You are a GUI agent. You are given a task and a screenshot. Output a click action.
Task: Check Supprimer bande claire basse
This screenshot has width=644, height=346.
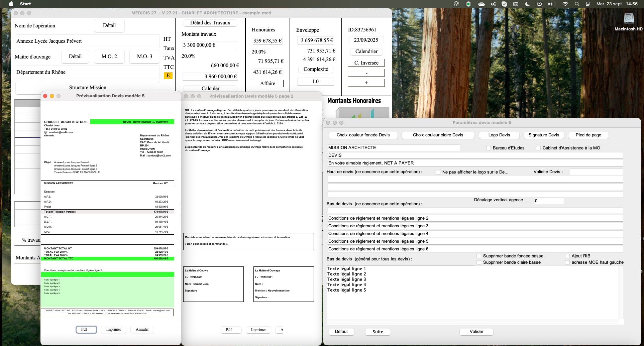pyautogui.click(x=479, y=262)
